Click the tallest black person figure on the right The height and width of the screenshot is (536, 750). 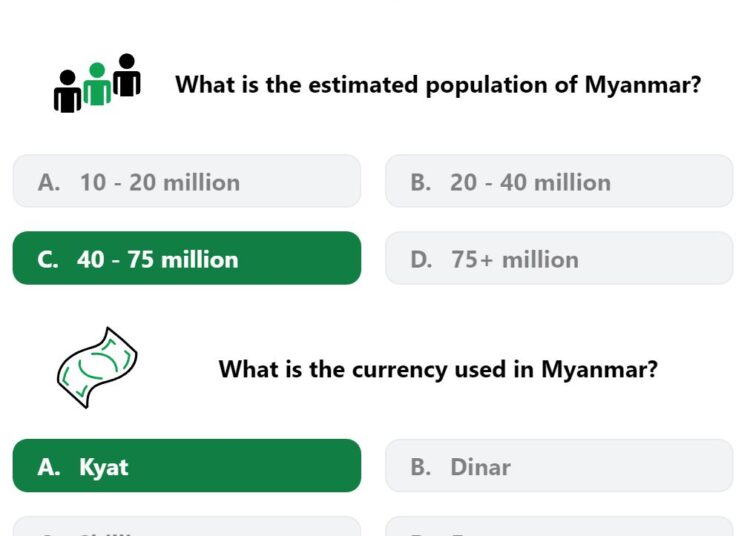point(127,75)
